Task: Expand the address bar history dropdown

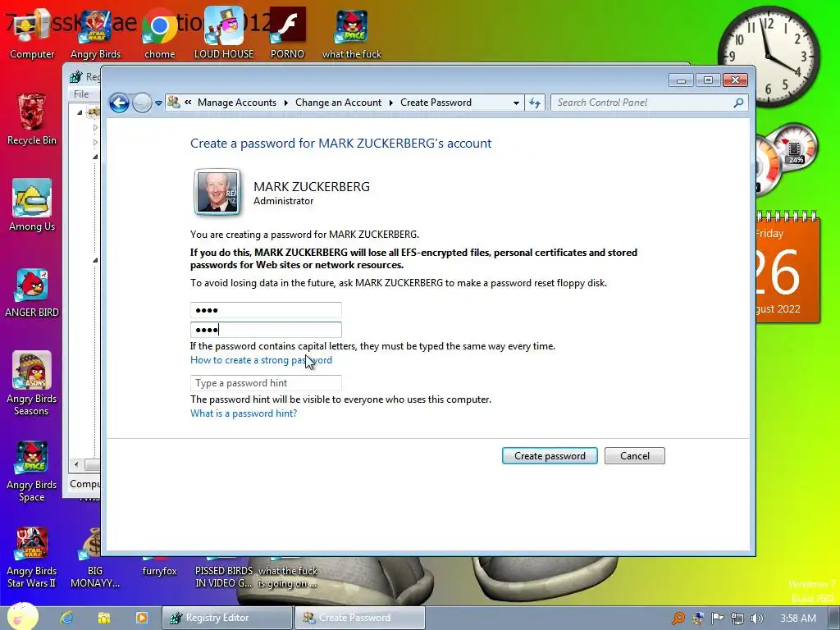Action: click(516, 103)
